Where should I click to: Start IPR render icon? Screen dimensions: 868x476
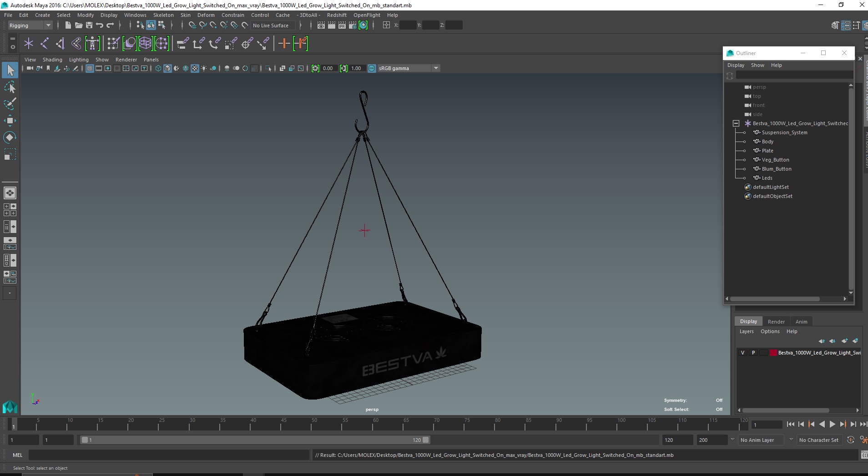pos(342,25)
